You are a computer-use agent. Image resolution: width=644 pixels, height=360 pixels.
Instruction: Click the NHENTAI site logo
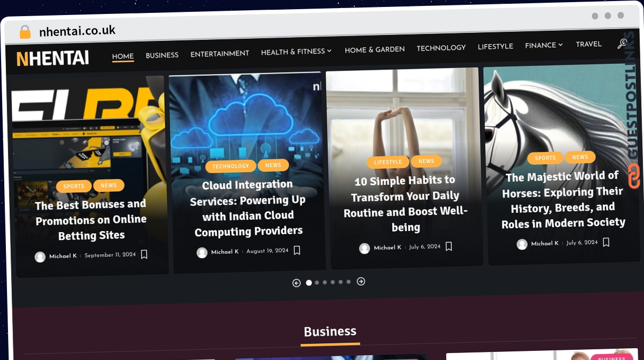[53, 58]
